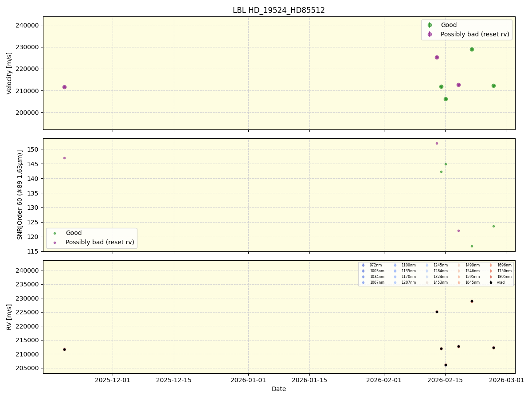Click the 972nm legend marker

[363, 265]
